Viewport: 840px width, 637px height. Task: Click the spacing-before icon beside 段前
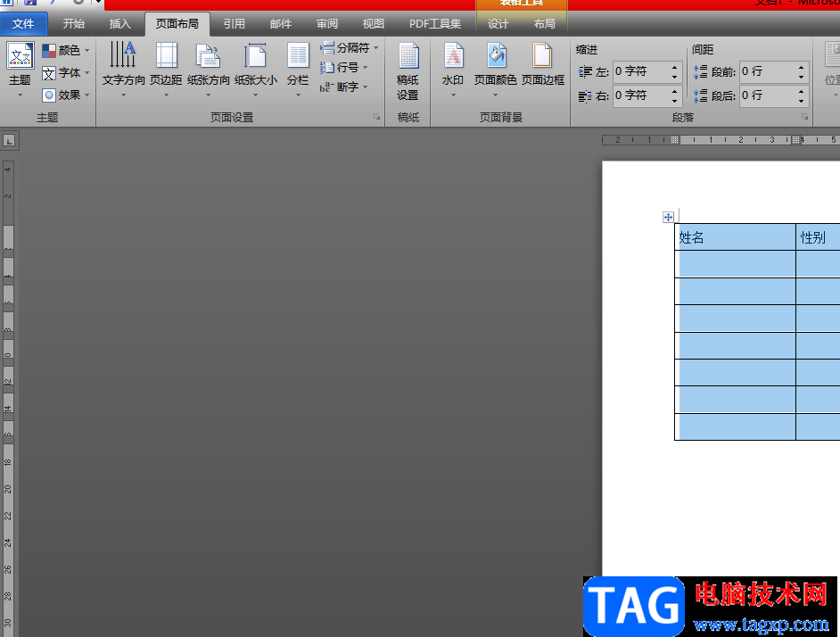coord(701,72)
